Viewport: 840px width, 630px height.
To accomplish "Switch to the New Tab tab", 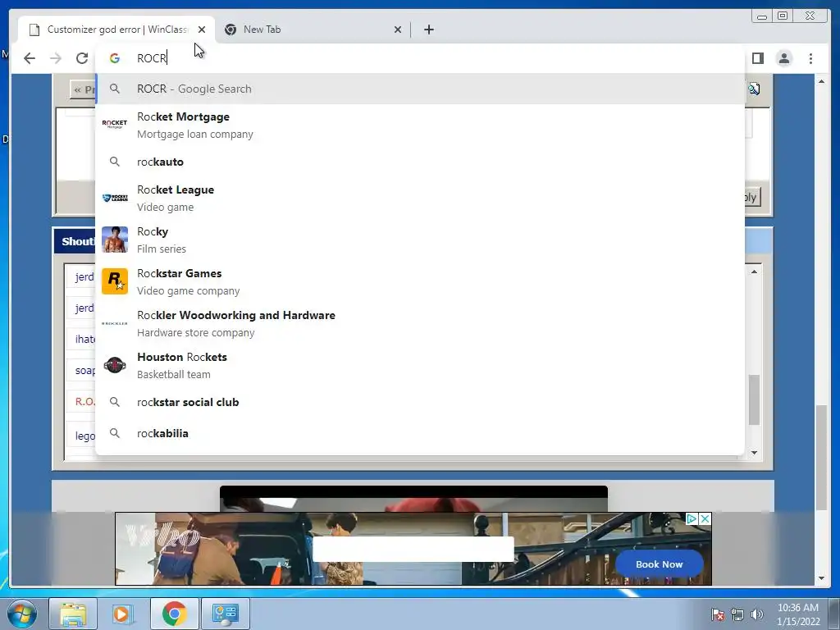I will coord(313,30).
